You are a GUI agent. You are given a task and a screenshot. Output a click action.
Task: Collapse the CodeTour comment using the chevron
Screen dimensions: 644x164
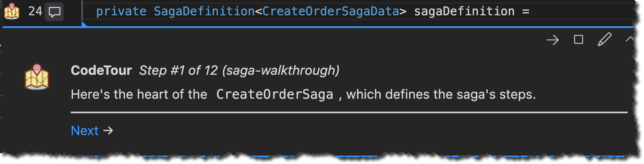click(x=629, y=39)
